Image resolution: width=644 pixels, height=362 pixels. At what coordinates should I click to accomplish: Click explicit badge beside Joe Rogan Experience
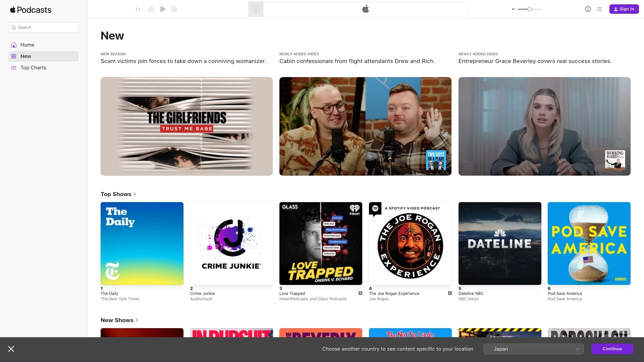coord(450,293)
